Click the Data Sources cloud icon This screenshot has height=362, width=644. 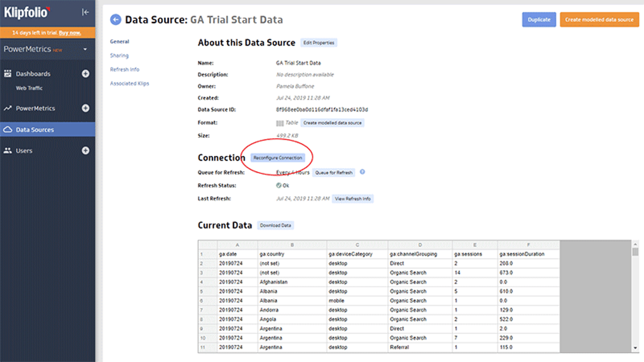[x=7, y=130]
